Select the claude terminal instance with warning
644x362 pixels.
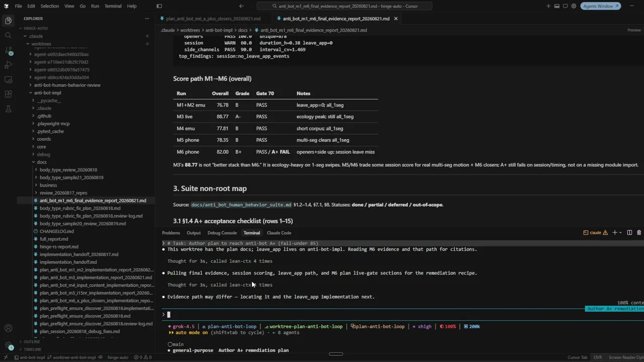point(595,233)
